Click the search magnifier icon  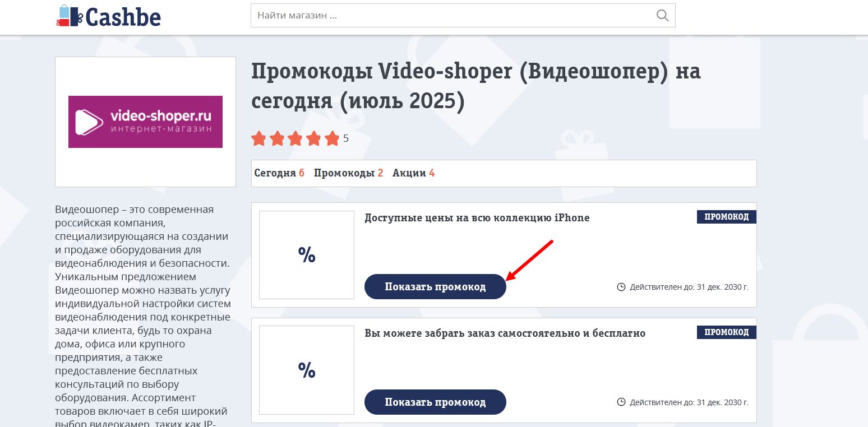click(662, 16)
